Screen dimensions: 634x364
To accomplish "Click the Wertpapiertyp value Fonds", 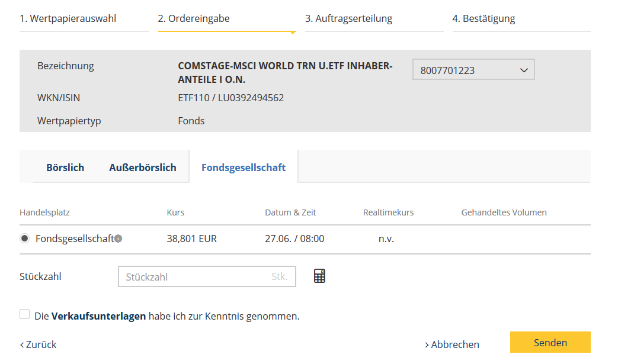I will click(x=191, y=121).
